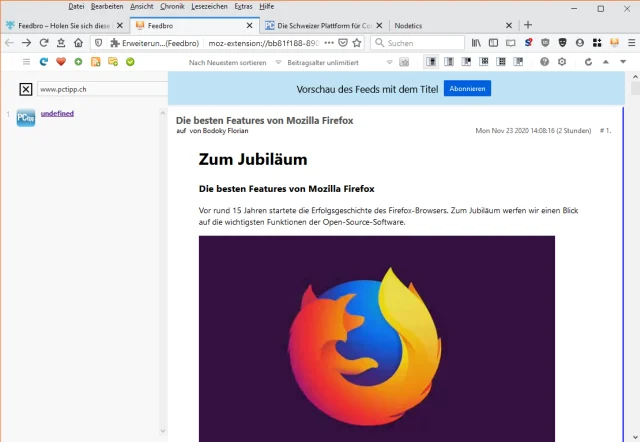Image resolution: width=640 pixels, height=442 pixels.
Task: Click the tracking protection shield icon
Action: pos(98,43)
